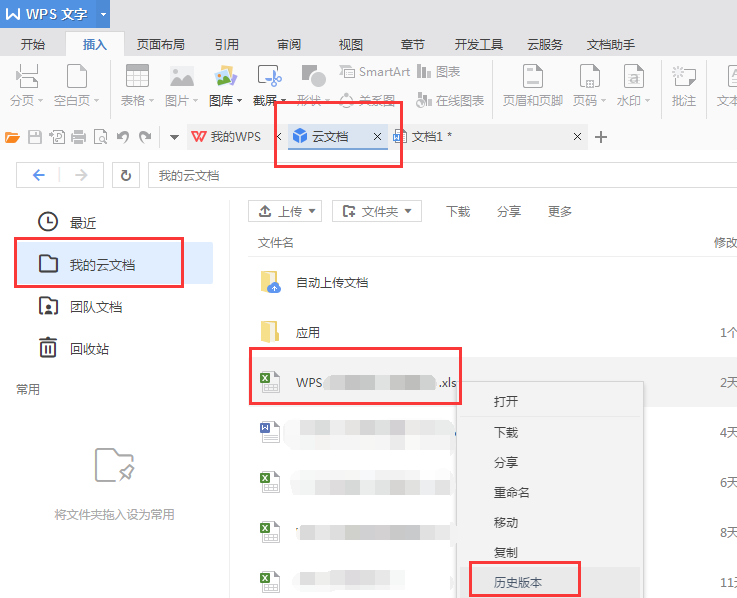Switch to the Page Layout (页面布局) tab
Screen dimensions: 737x598
(160, 45)
